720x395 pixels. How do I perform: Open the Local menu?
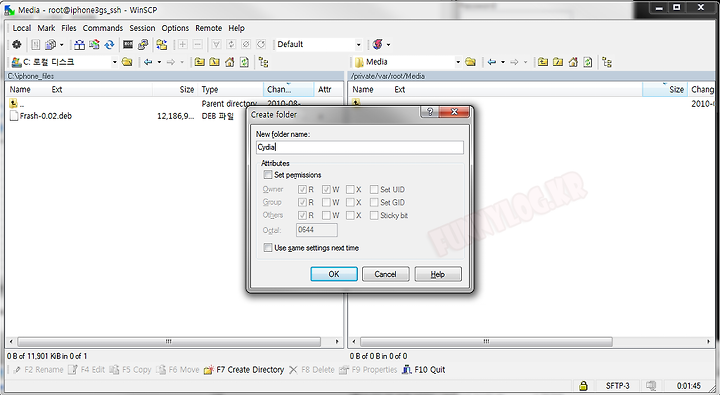click(22, 28)
